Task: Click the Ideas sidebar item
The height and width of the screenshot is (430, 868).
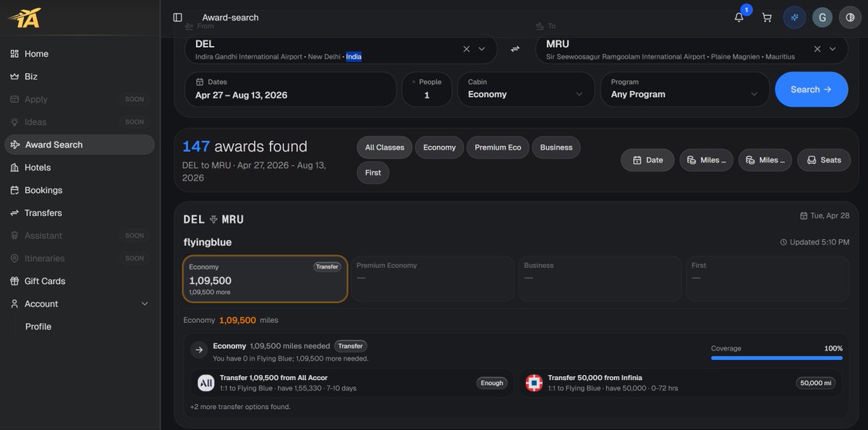Action: point(80,122)
